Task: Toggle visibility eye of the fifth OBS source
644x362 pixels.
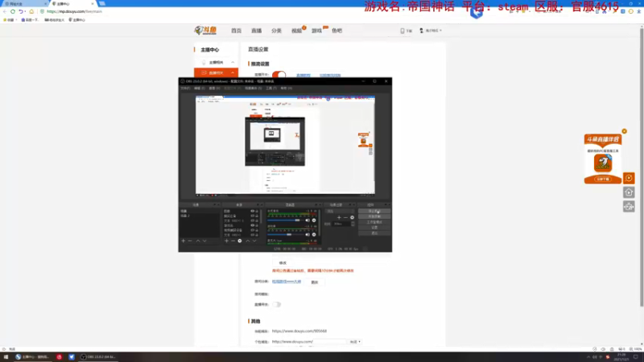Action: click(x=252, y=230)
